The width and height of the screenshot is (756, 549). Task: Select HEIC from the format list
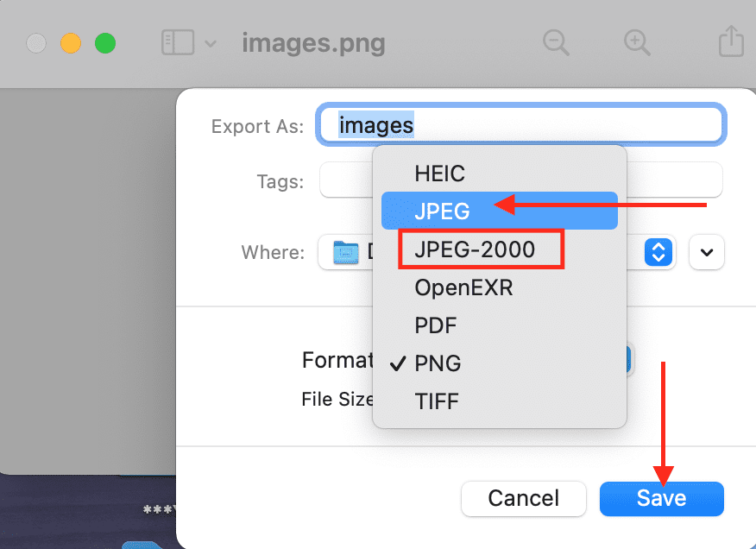439,174
